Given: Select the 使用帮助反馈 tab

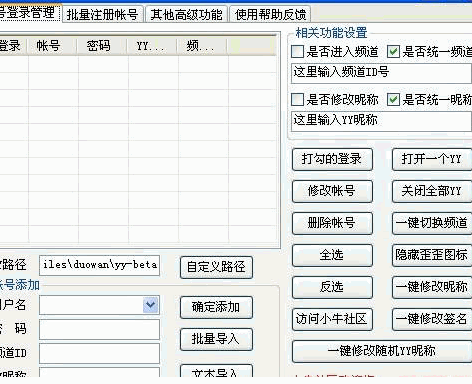Looking at the screenshot, I should (x=270, y=14).
